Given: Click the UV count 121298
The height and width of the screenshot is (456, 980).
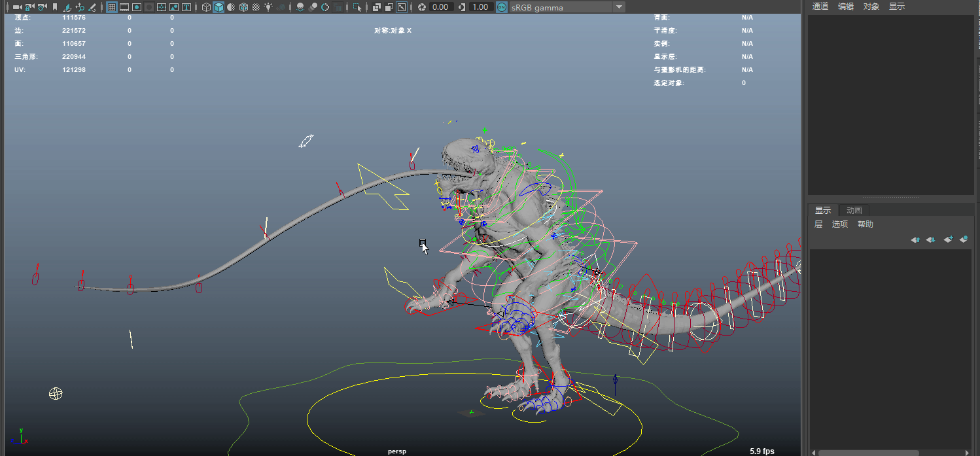Looking at the screenshot, I should point(74,70).
